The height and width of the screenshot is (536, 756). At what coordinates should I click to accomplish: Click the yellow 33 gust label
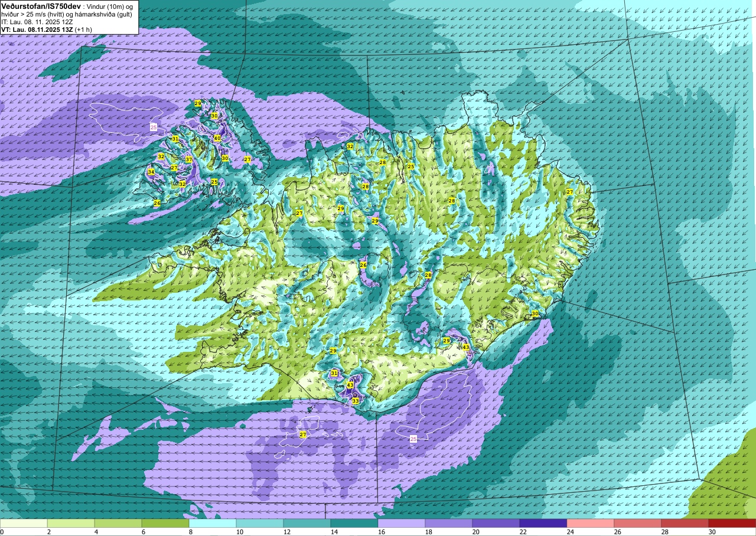tap(356, 401)
